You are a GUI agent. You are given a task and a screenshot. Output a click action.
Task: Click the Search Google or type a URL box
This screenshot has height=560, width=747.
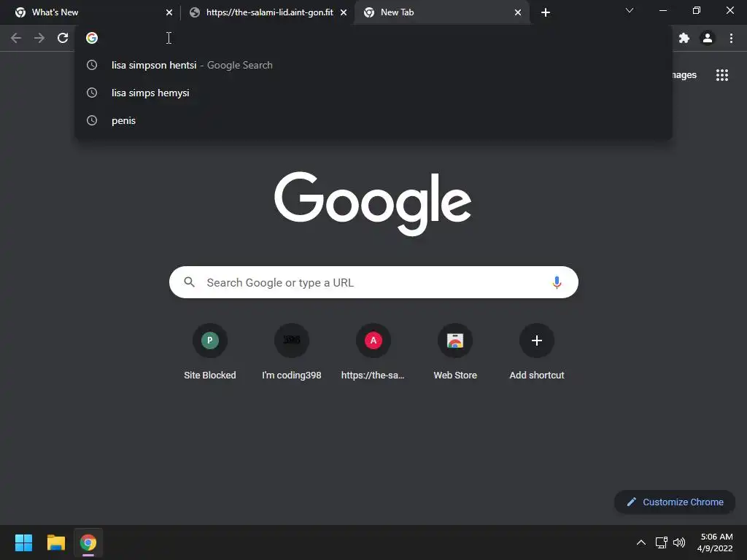click(x=373, y=282)
